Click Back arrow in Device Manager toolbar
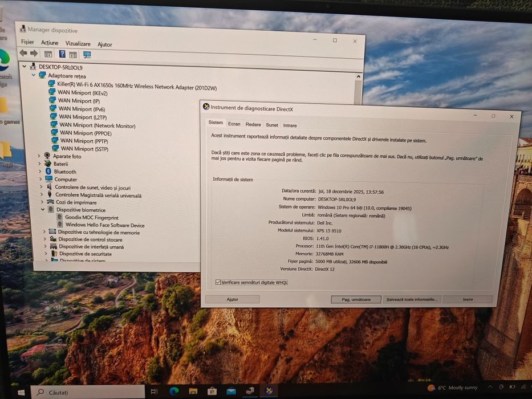The image size is (532, 399). point(23,53)
